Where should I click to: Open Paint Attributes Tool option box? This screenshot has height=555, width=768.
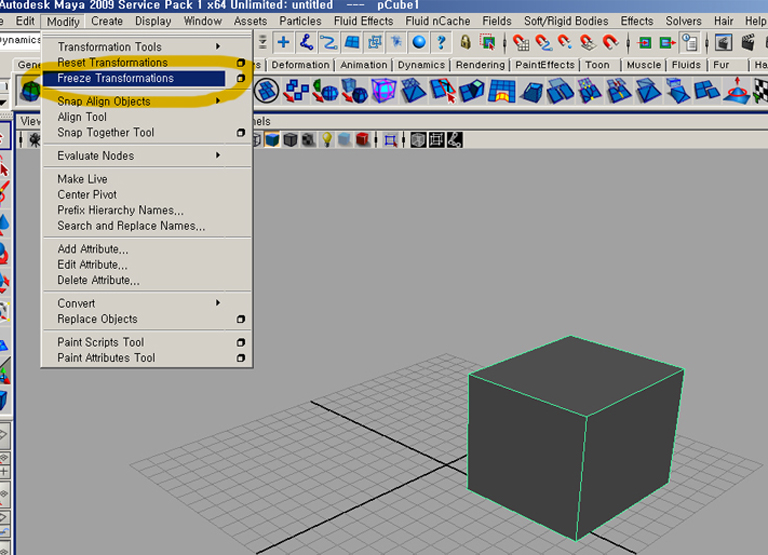[240, 358]
